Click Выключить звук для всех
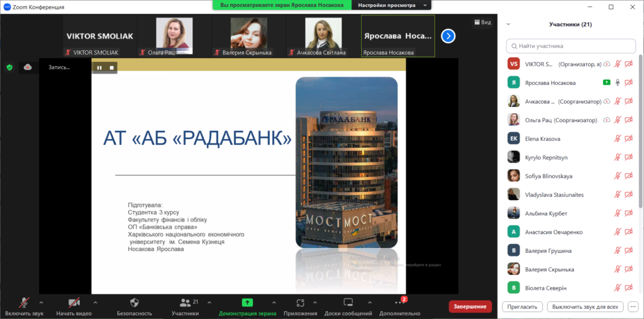This screenshot has width=644, height=319. [586, 306]
